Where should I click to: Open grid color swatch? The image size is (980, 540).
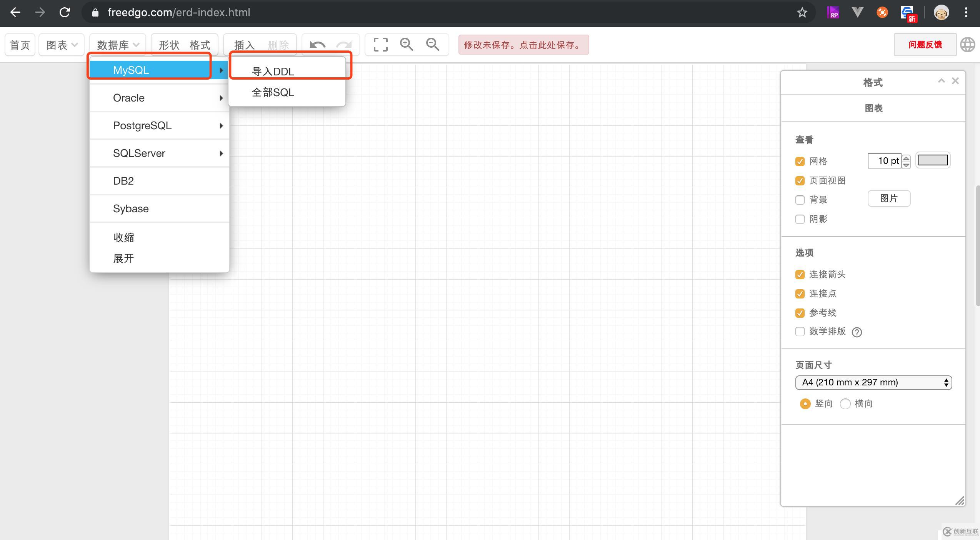coord(933,160)
